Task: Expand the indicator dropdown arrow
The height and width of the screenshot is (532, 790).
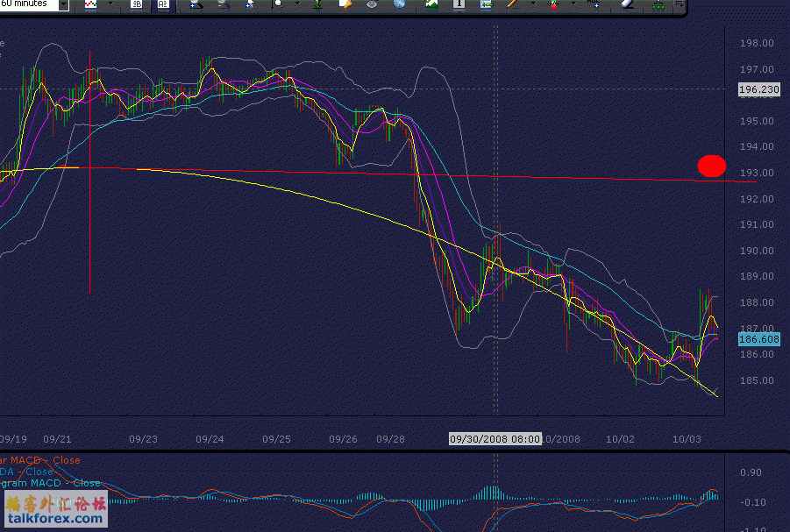Action: (x=573, y=4)
